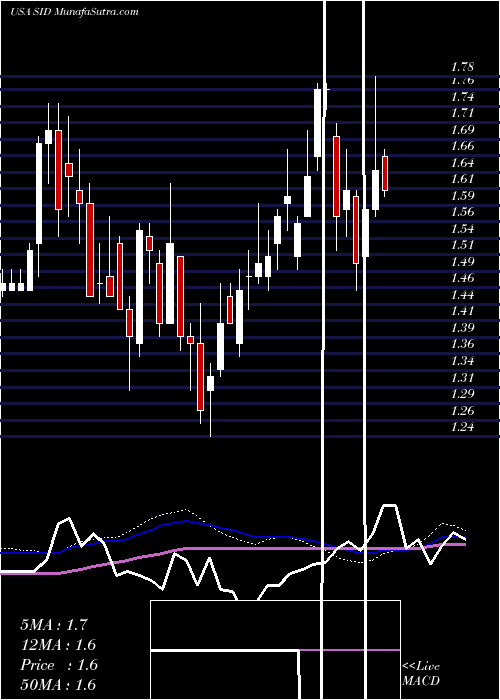Select the 1.44 price axis label
Viewport: 500px width, 700px height.
pos(462,295)
